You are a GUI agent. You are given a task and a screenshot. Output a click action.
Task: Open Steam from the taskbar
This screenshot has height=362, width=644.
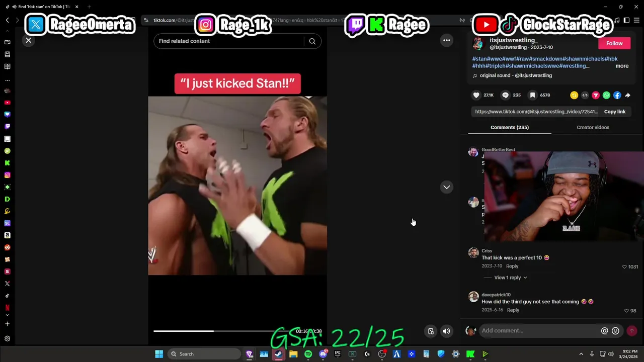(x=278, y=354)
